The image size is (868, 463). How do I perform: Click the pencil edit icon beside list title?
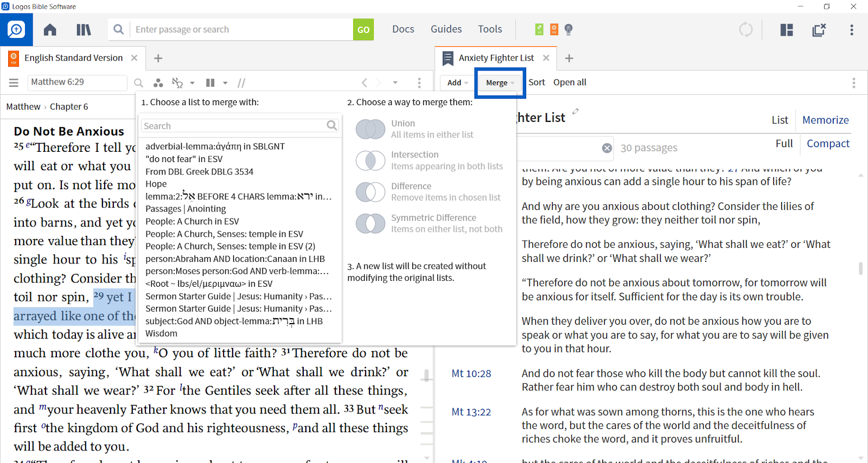(x=576, y=111)
